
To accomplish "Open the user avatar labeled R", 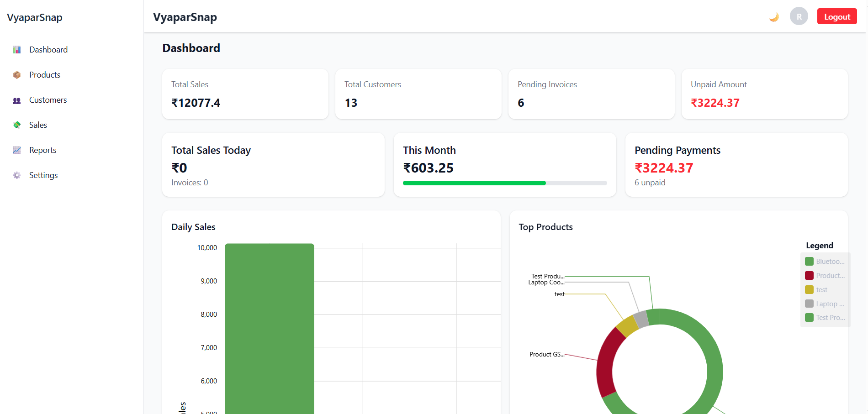I will coord(799,16).
